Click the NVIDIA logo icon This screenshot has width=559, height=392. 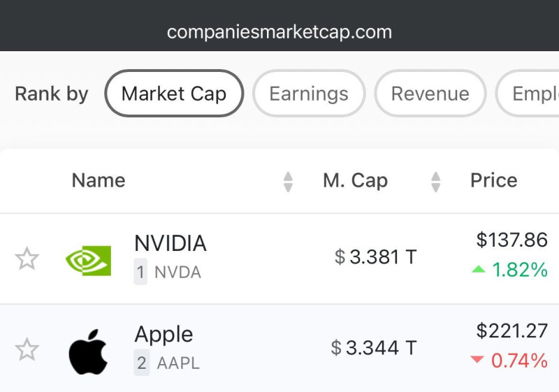click(x=89, y=261)
